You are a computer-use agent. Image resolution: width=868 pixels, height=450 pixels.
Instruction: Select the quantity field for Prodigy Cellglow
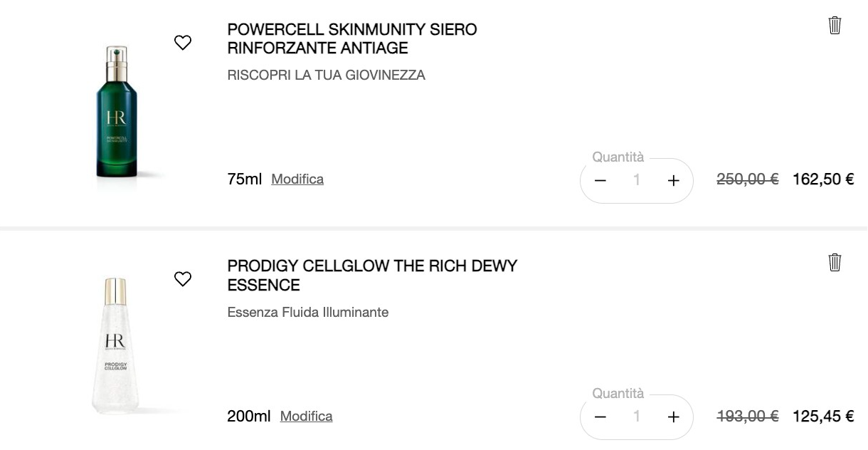(637, 417)
